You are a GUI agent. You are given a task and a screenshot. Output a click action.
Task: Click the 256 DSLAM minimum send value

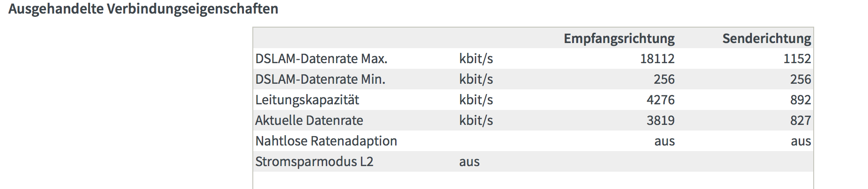801,79
